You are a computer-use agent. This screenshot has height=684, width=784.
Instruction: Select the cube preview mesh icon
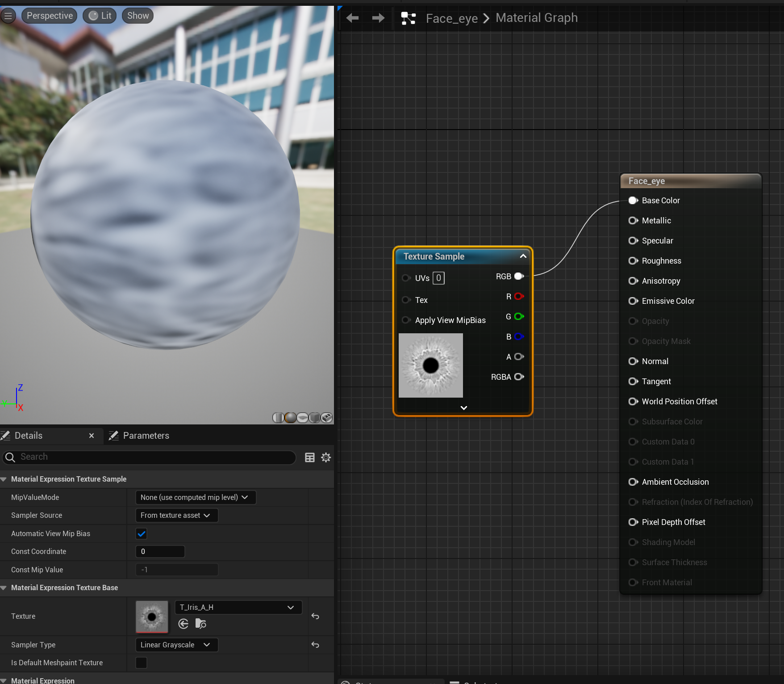coord(315,417)
